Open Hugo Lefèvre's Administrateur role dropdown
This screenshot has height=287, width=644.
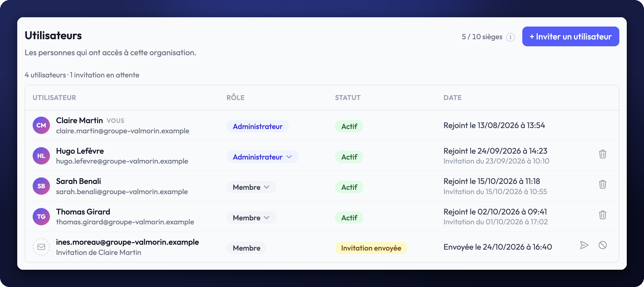pos(263,157)
